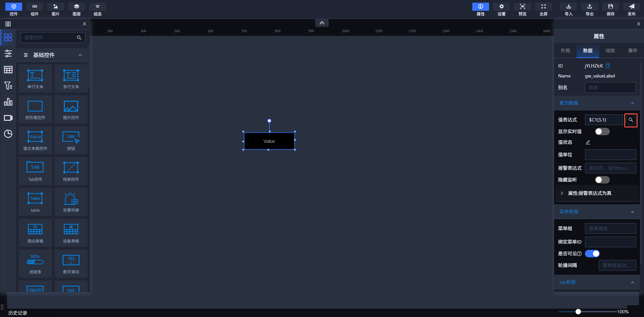
Task: Switch to the 外观 tab
Action: pos(565,51)
